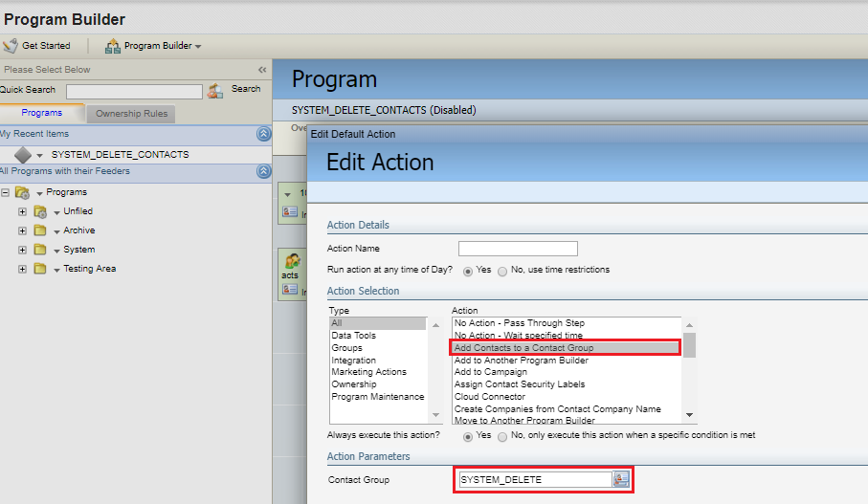Select SYSTEM_DELETE_CONTACTS in recent items
The image size is (868, 504).
coord(121,155)
